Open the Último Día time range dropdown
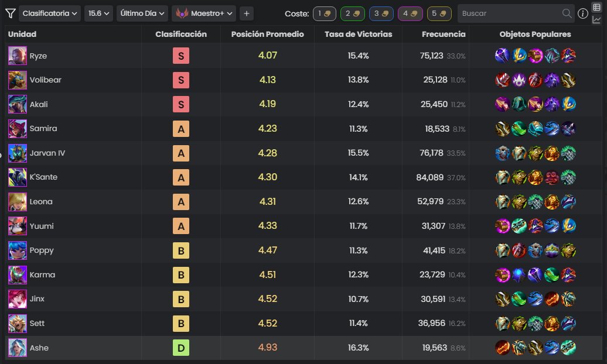 tap(142, 13)
